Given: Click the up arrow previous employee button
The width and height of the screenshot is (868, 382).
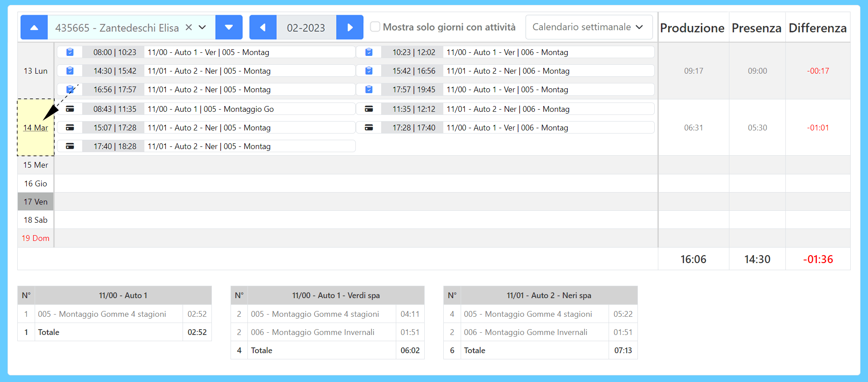Looking at the screenshot, I should pyautogui.click(x=34, y=28).
